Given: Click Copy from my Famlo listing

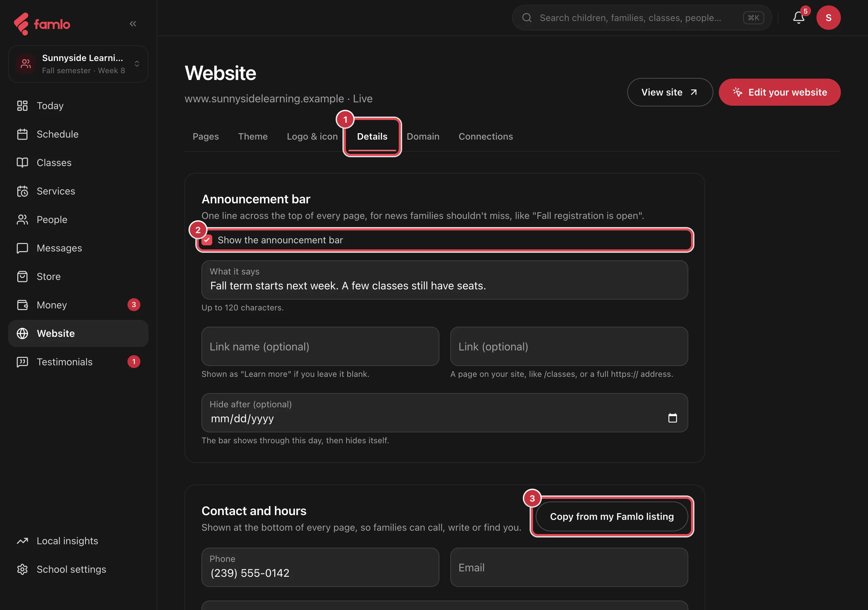Looking at the screenshot, I should [611, 516].
